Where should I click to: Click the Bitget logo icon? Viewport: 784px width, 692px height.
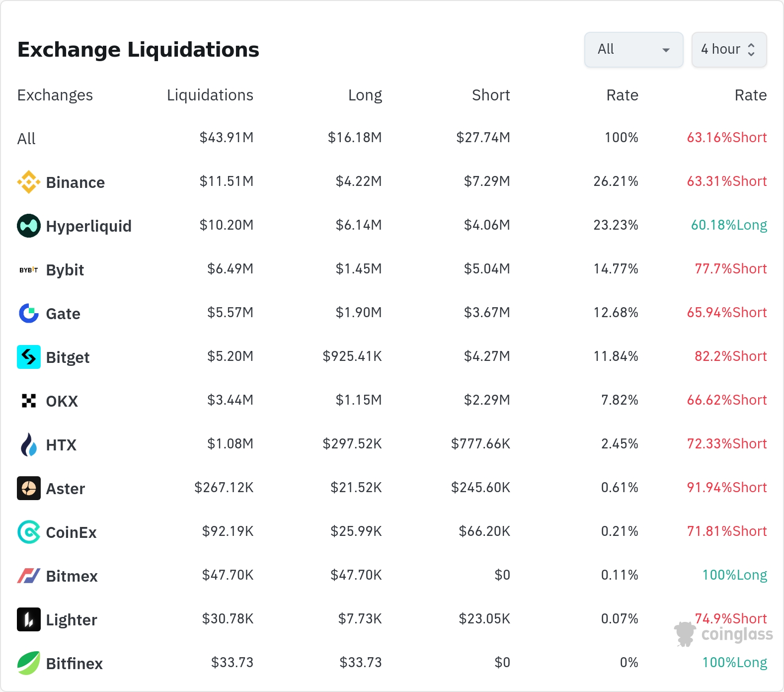[x=29, y=357]
